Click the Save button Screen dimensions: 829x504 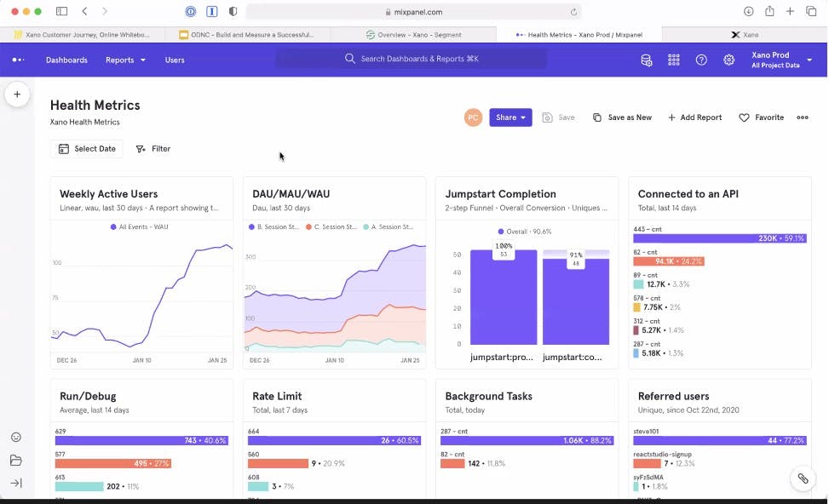559,117
